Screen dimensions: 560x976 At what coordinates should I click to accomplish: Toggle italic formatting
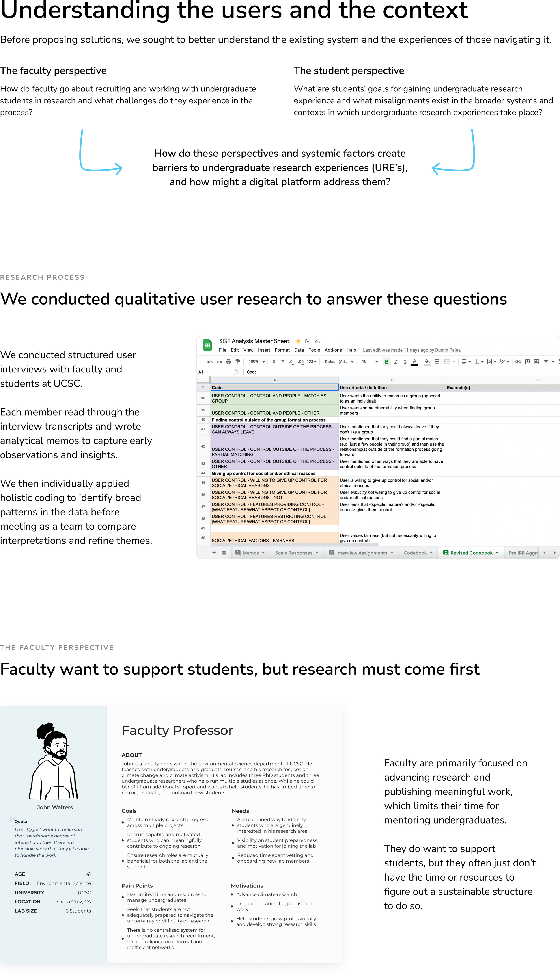coord(396,362)
